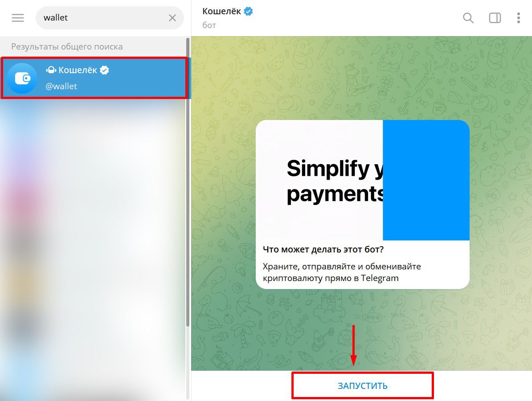Viewport: 532px width, 401px height.
Task: Clear the wallet search text
Action: pos(172,18)
